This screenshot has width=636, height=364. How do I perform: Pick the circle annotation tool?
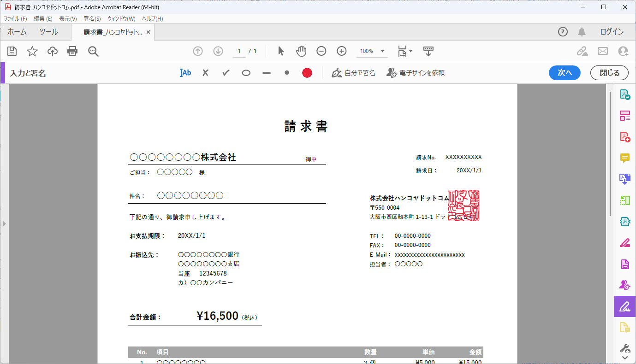click(x=246, y=72)
